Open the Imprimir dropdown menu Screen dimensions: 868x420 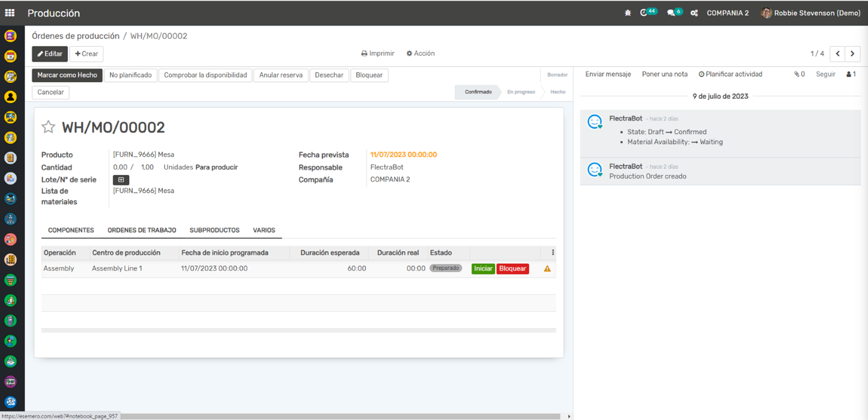coord(377,54)
